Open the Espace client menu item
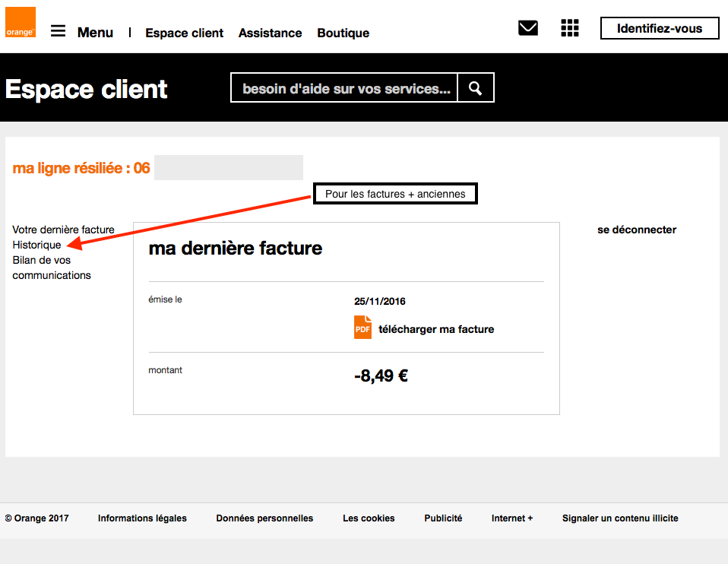728x564 pixels. click(185, 33)
